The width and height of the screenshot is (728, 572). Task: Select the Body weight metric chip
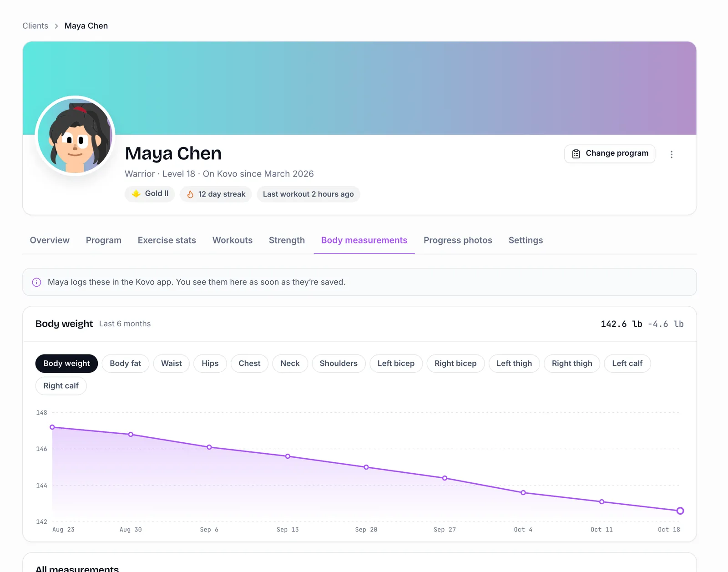tap(66, 364)
